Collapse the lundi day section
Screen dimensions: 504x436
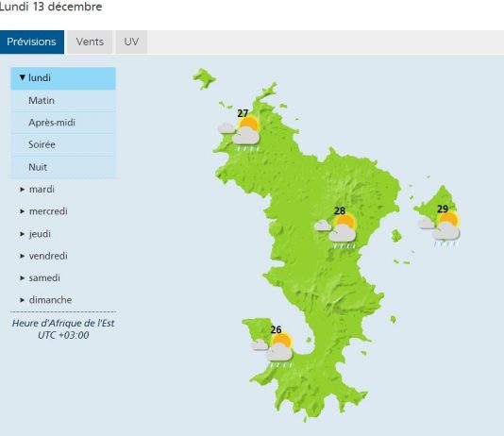point(63,78)
